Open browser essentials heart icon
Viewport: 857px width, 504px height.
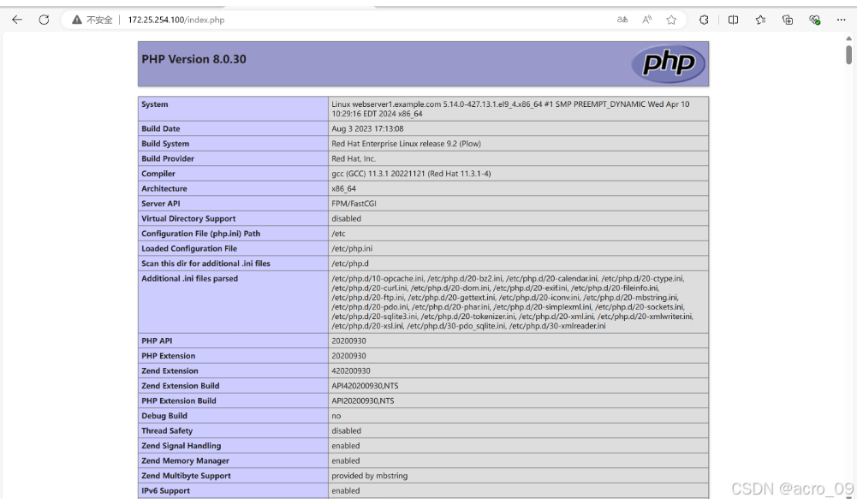814,20
